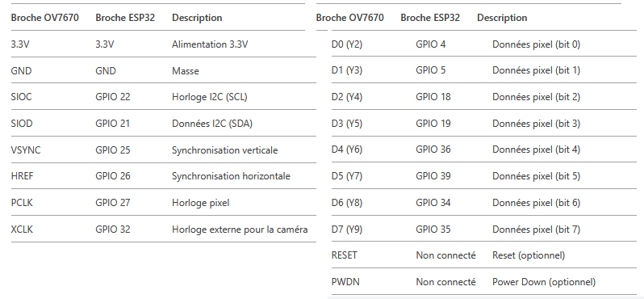
Task: Select the D7 (Y9) pin cell
Action: click(x=347, y=229)
